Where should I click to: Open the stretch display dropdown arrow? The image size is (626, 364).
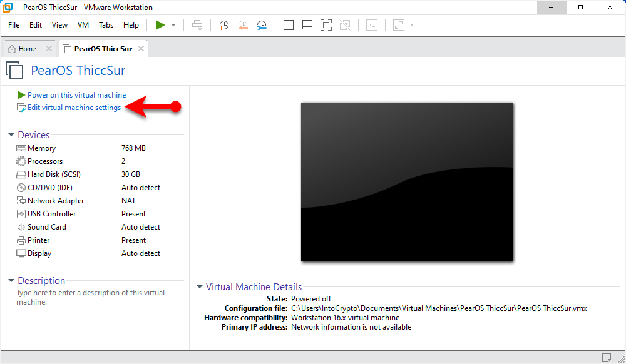pyautogui.click(x=412, y=25)
